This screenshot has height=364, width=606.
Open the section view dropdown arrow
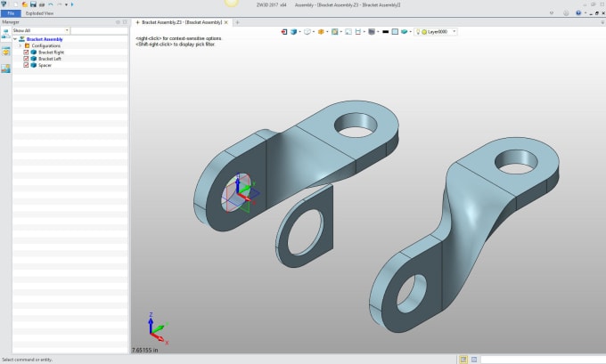point(364,32)
